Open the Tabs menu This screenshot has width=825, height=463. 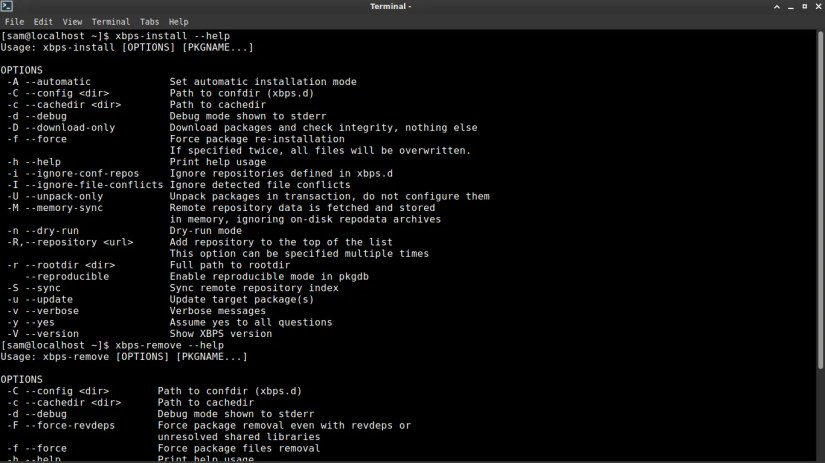tap(149, 22)
